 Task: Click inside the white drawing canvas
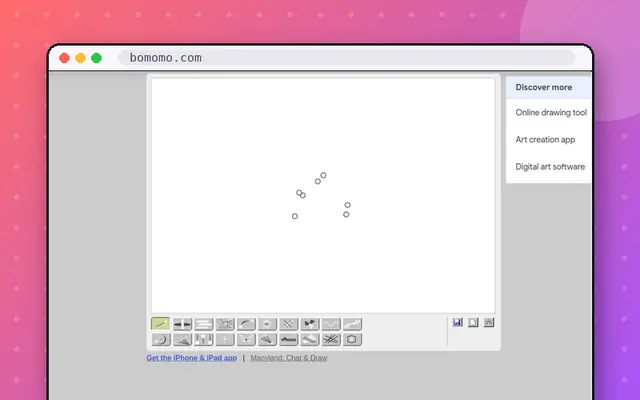pos(323,196)
